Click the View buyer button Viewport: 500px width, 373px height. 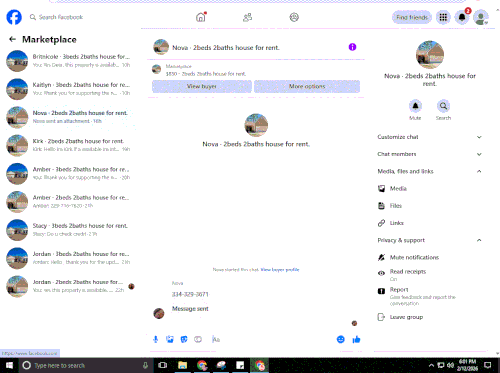202,86
